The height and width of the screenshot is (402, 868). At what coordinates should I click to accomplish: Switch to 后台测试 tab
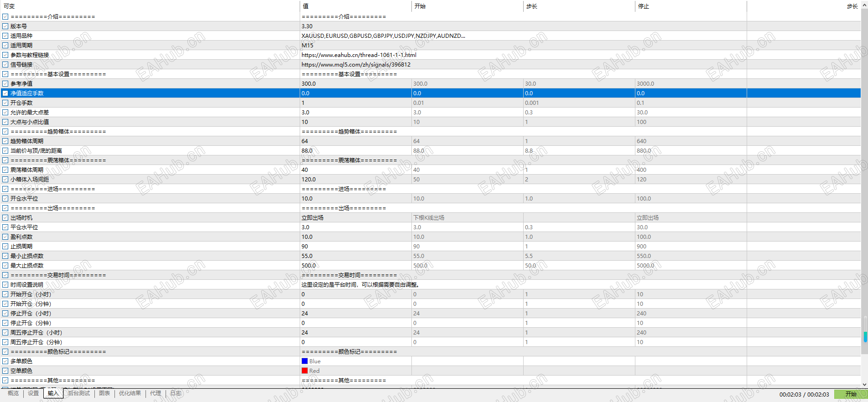click(x=79, y=393)
